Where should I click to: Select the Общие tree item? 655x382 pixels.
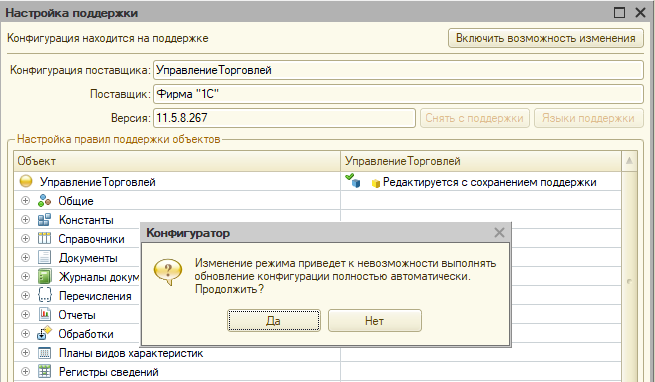(x=76, y=201)
